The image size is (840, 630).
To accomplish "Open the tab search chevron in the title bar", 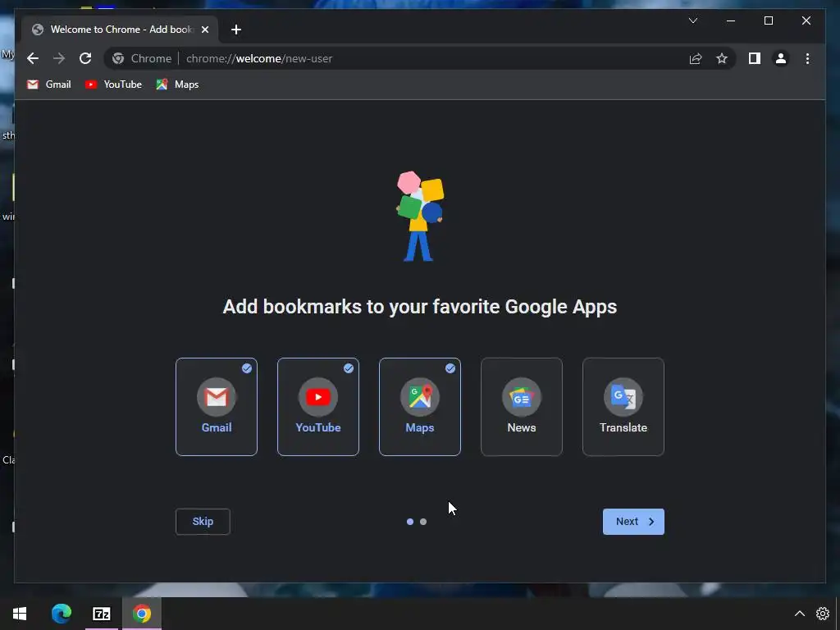I will coord(692,21).
